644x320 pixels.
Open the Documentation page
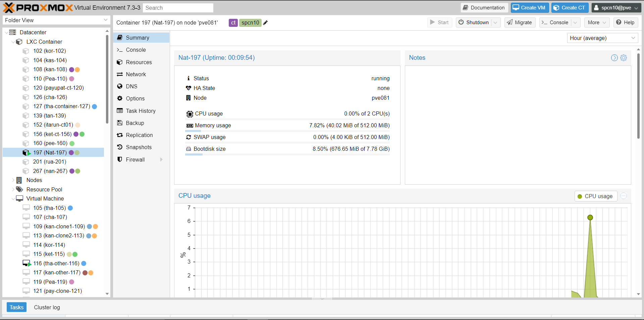click(484, 7)
